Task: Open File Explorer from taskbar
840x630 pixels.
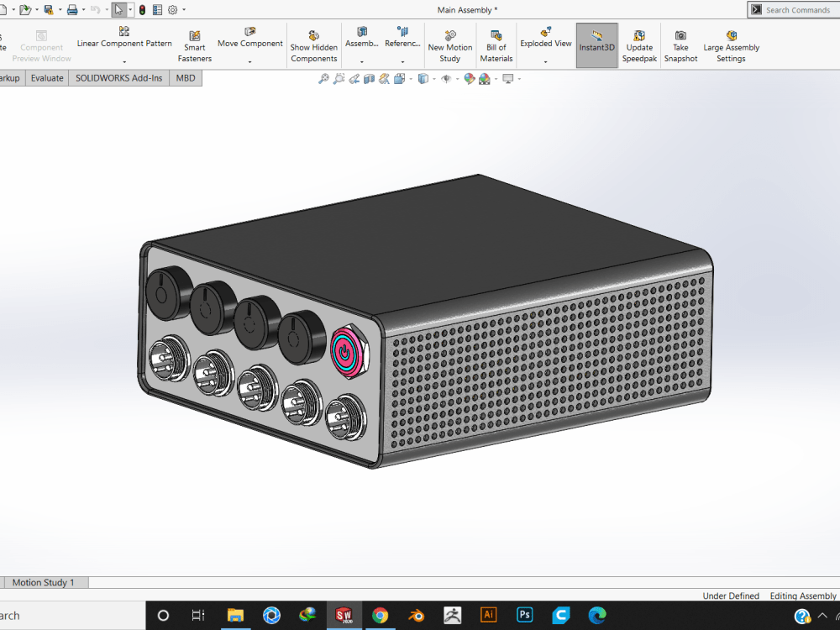Action: coord(235,616)
